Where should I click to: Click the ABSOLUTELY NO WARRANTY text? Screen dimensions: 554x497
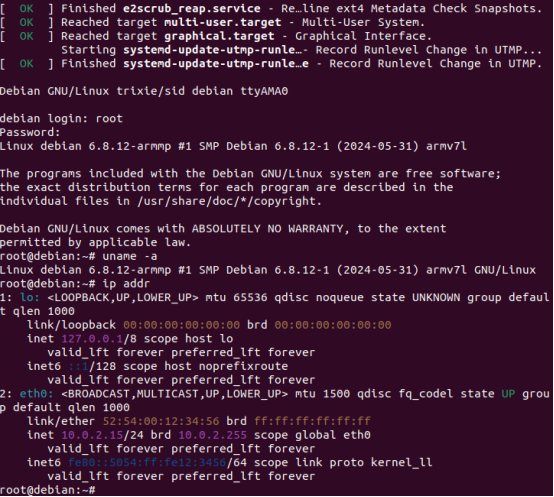coord(267,229)
